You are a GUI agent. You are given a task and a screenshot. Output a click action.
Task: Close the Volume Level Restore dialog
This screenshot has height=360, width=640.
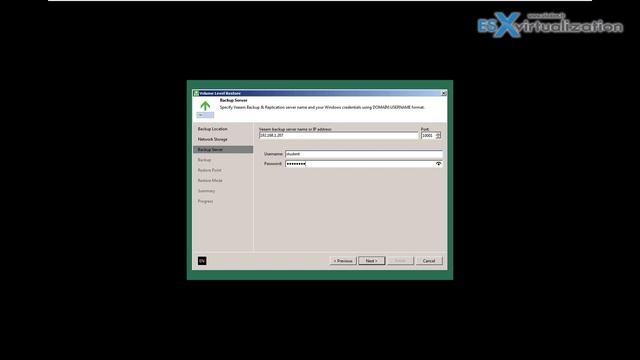pyautogui.click(x=444, y=93)
